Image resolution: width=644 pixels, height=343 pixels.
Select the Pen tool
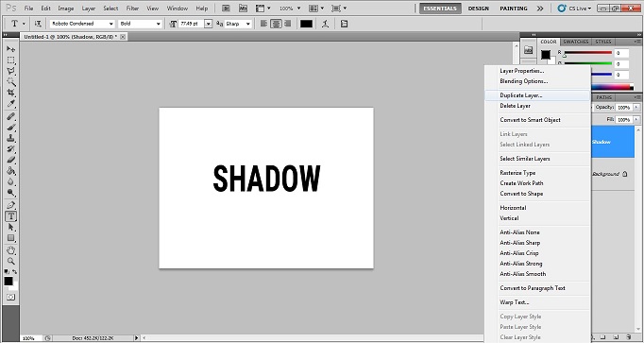click(x=10, y=205)
